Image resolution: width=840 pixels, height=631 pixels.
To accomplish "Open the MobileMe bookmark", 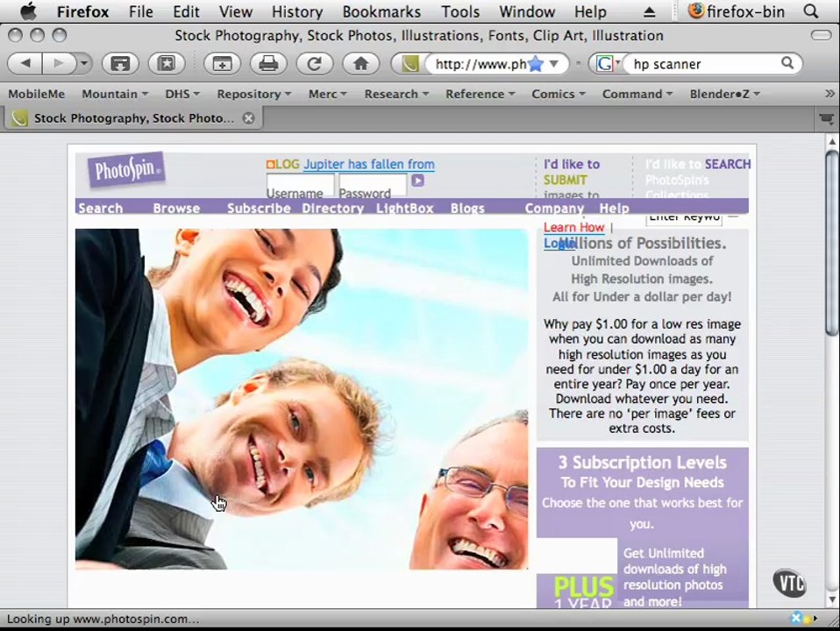I will pos(37,94).
